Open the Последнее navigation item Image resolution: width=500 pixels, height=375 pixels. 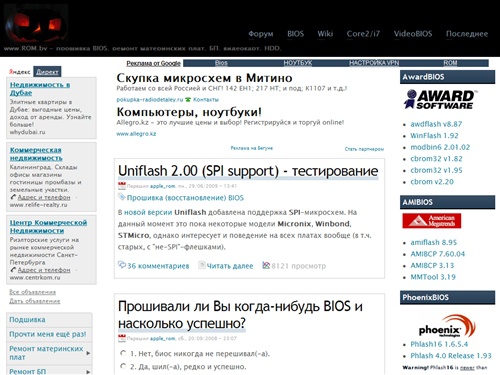point(467,34)
